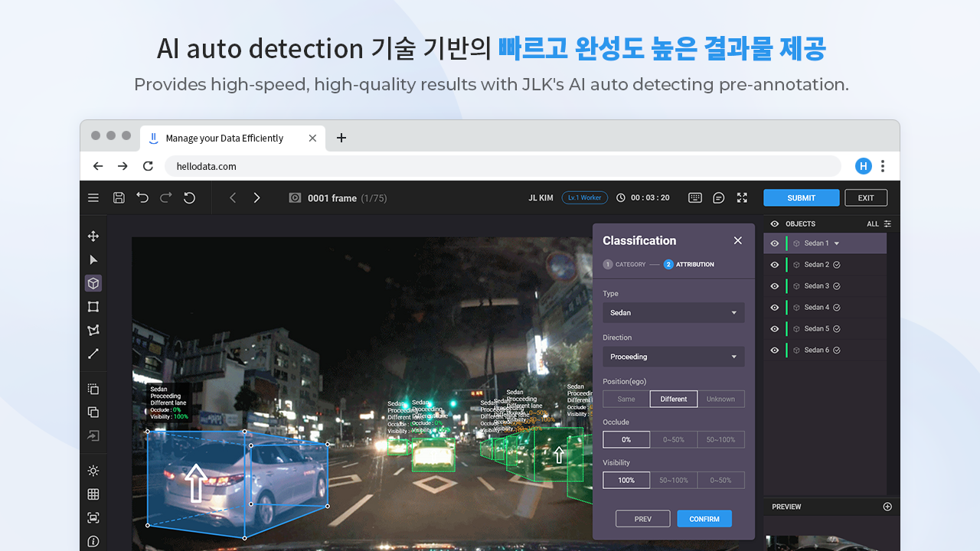Set Visibility to 50~100%
The width and height of the screenshot is (980, 551).
pyautogui.click(x=674, y=480)
